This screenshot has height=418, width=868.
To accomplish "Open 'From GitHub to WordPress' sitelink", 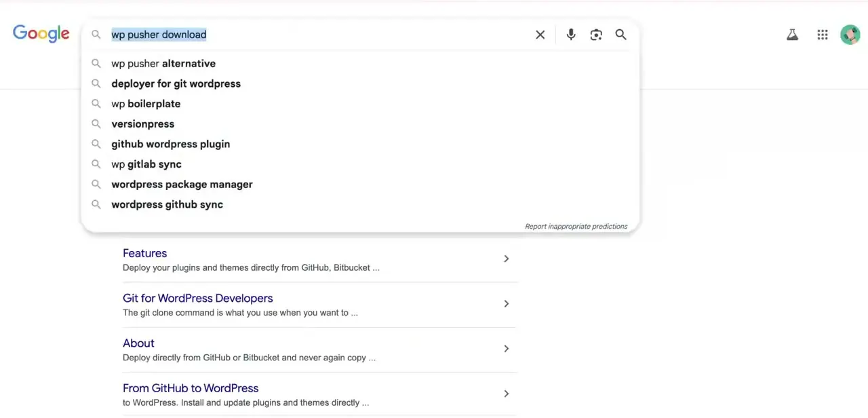I will 191,388.
